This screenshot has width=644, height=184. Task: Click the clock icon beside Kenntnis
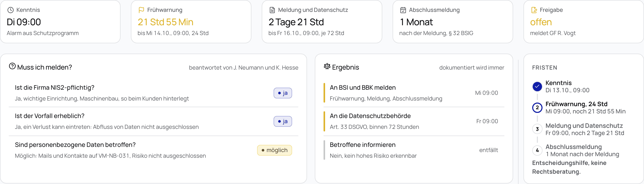pyautogui.click(x=11, y=10)
